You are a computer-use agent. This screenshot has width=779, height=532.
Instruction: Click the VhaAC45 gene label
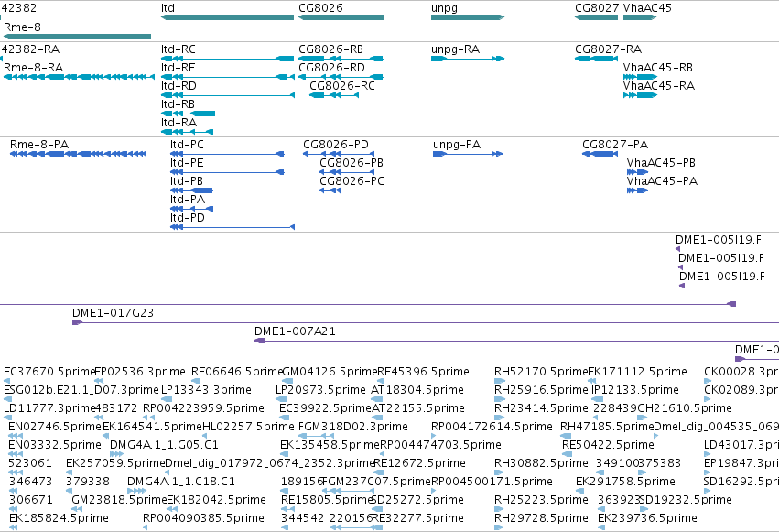pos(647,8)
